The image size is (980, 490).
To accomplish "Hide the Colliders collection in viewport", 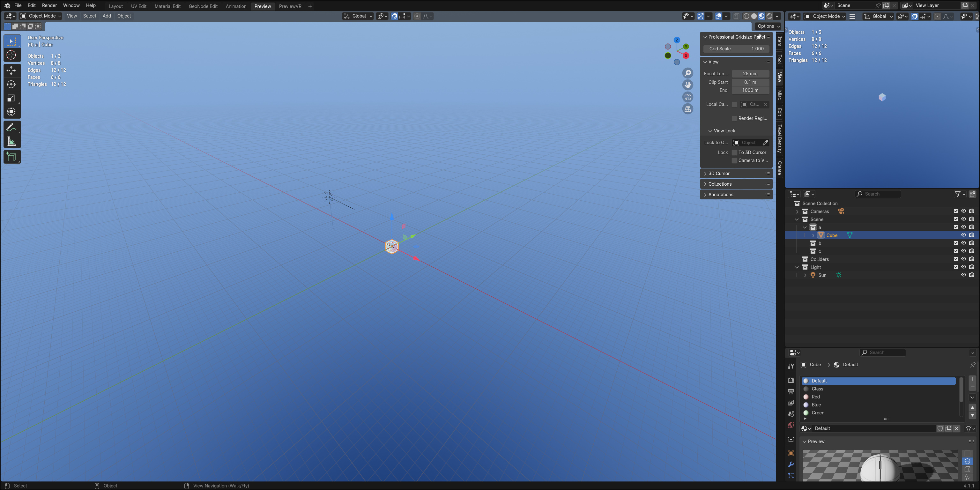I will pos(964,259).
